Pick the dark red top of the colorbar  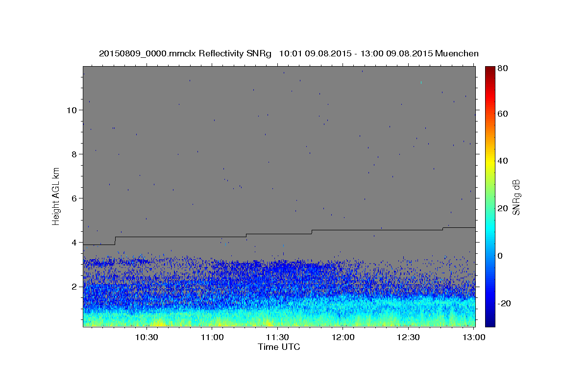[490, 69]
